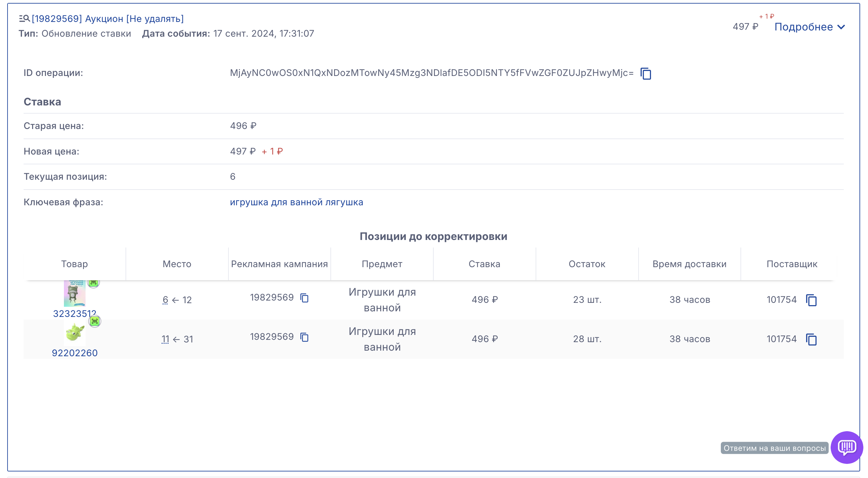868x478 pixels.
Task: Copy campaign ID 19829569 in the first row
Action: 304,298
